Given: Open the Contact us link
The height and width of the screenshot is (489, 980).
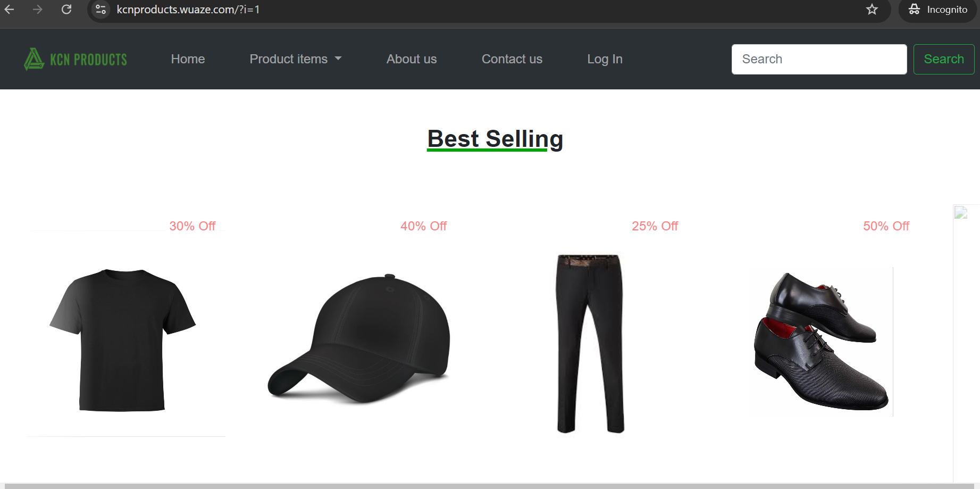Looking at the screenshot, I should click(512, 59).
